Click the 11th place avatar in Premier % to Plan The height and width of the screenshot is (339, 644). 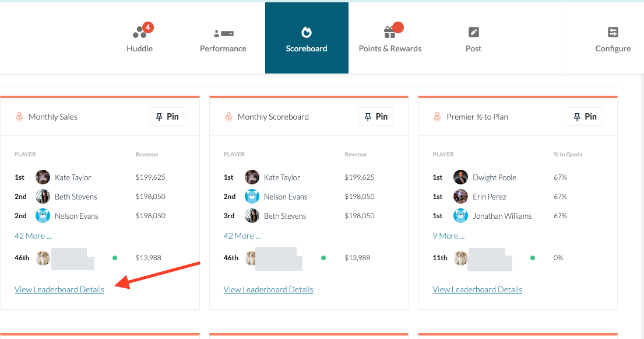(461, 258)
